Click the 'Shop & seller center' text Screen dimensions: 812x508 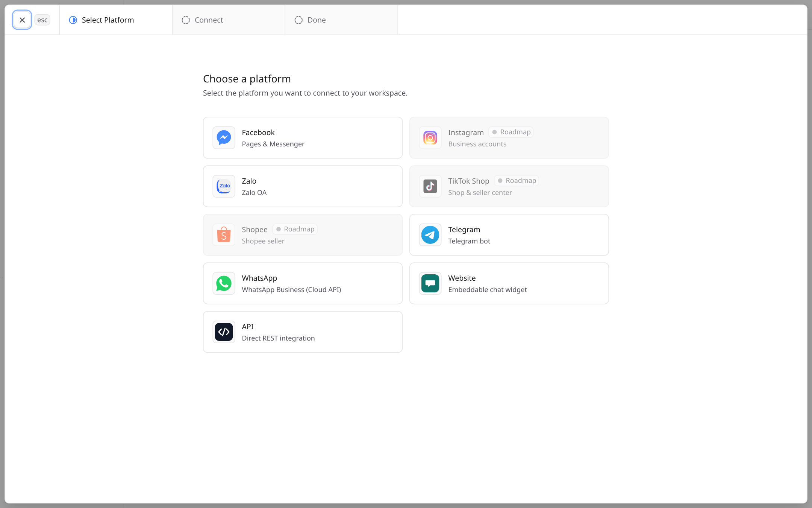click(x=480, y=193)
